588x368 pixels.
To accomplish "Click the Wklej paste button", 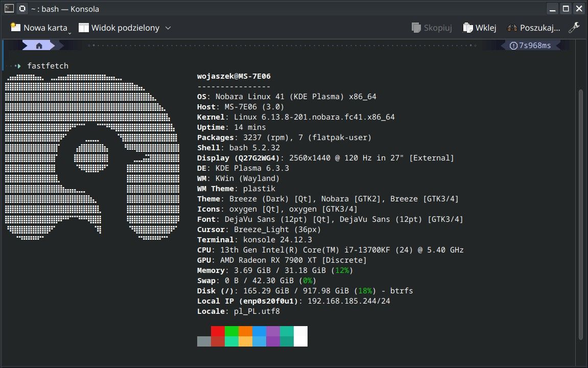I will click(480, 28).
